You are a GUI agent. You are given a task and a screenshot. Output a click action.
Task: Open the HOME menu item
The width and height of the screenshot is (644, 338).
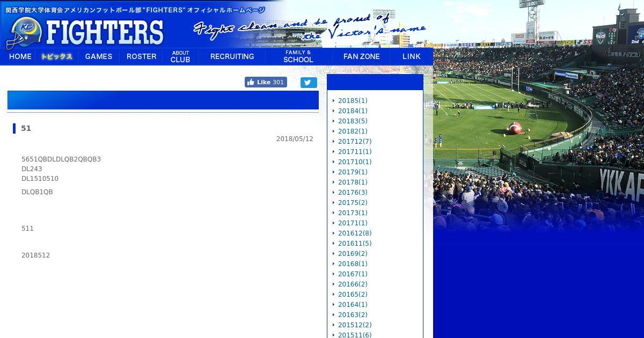click(x=20, y=56)
